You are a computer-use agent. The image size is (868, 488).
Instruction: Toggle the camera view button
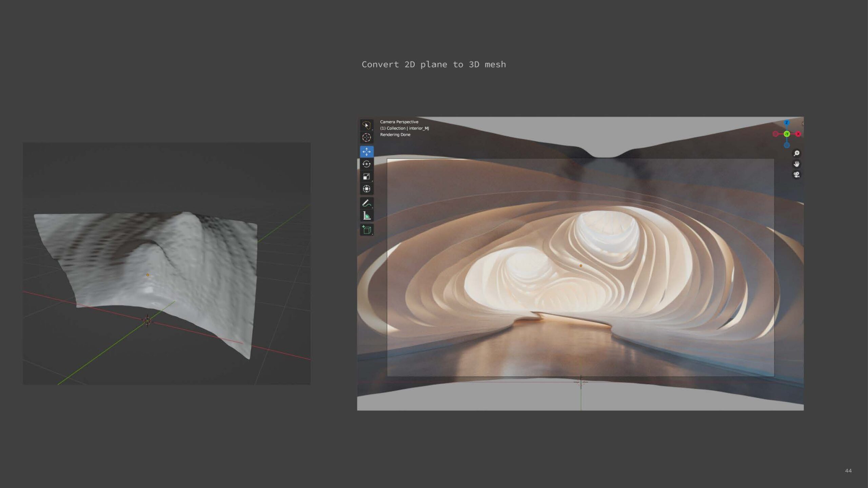pyautogui.click(x=796, y=175)
